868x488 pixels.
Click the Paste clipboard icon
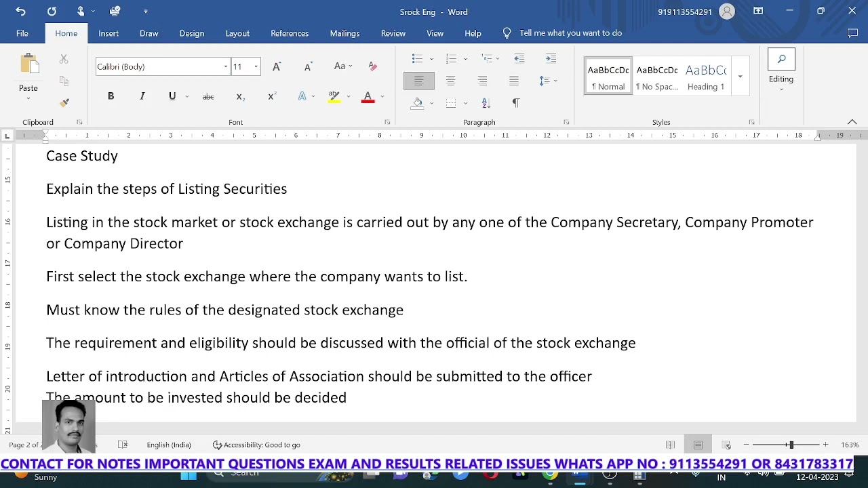click(29, 64)
